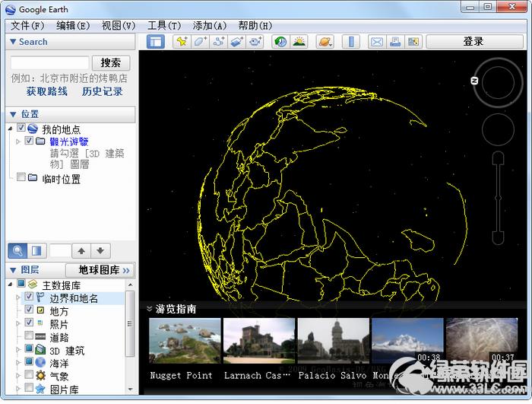Click zoom-out bottom of zoom slider
Screen dimensions: 532x404
(498, 238)
